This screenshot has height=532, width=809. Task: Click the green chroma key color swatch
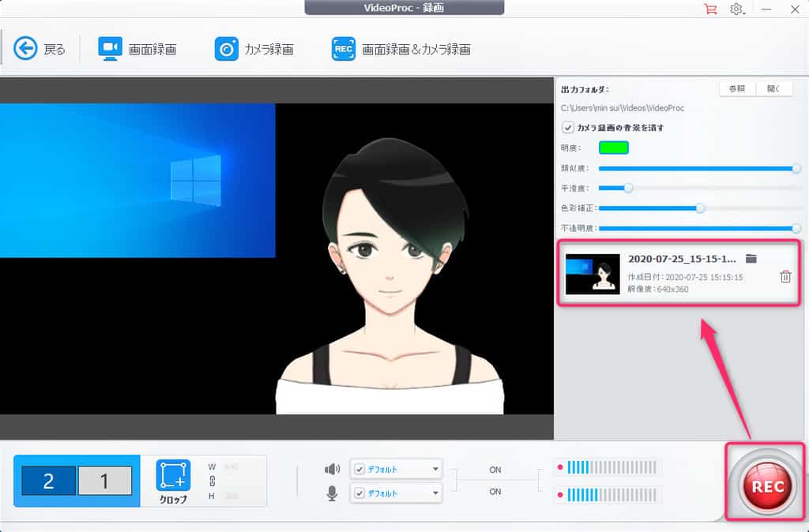point(613,148)
